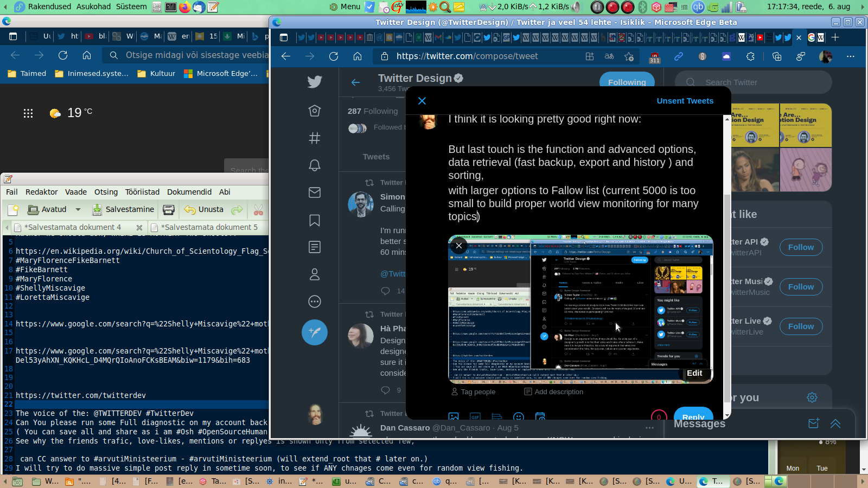Open Vaade menu in text editor
Screen dimensions: 868x488
pos(76,192)
